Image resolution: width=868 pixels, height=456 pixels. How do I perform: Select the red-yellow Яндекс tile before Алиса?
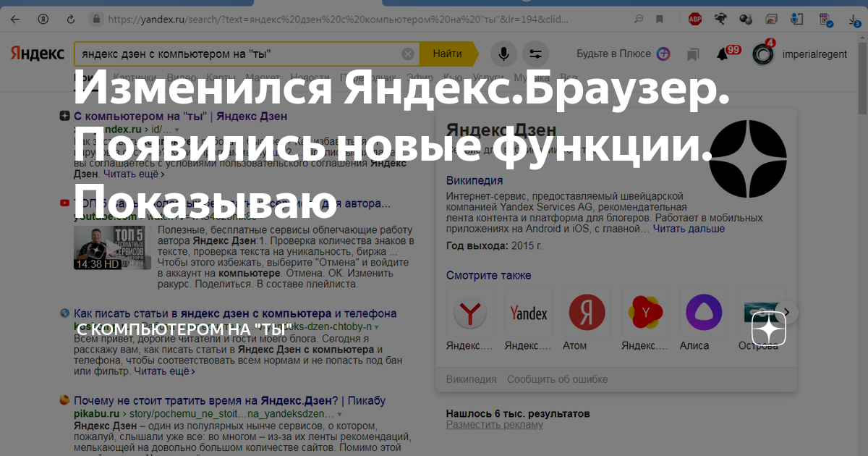click(645, 313)
